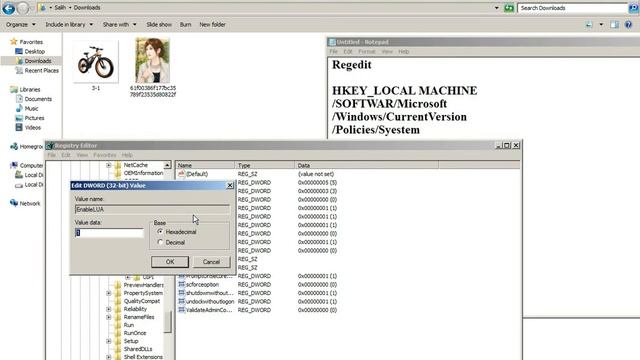Image resolution: width=640 pixels, height=360 pixels.
Task: Open Registry Editor Favorites menu
Action: pos(104,155)
